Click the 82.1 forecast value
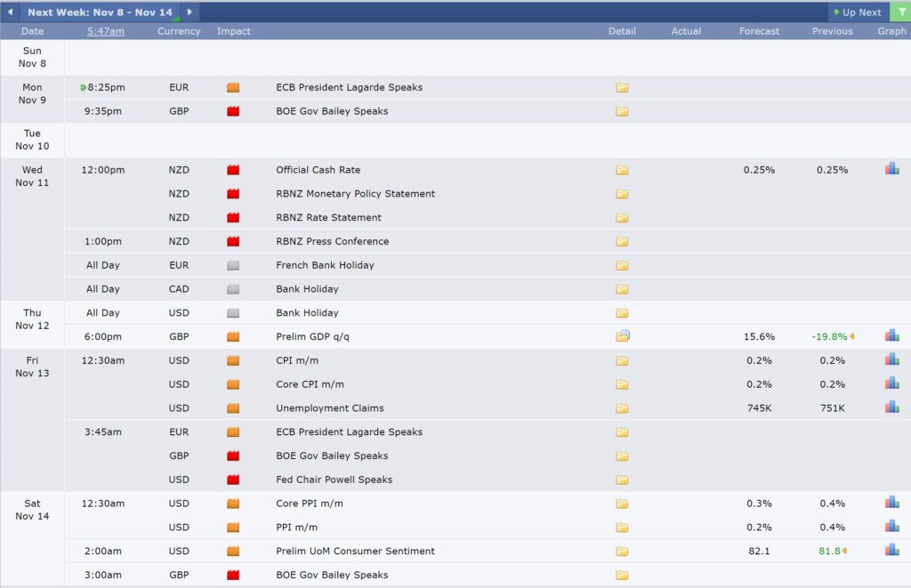Screen dimensions: 911x588 coord(759,552)
